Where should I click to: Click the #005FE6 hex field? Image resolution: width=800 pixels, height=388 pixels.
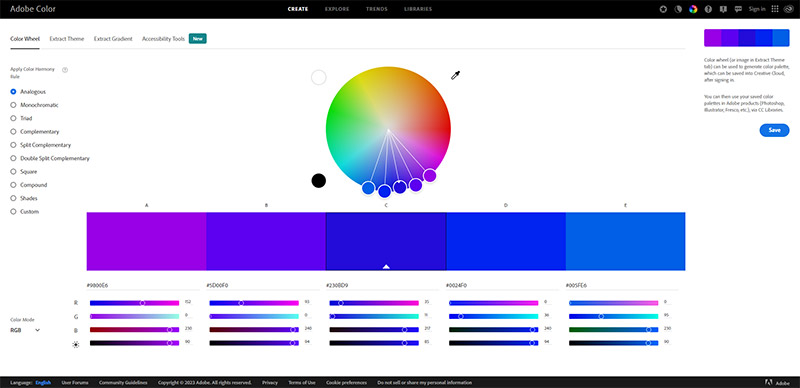[622, 285]
